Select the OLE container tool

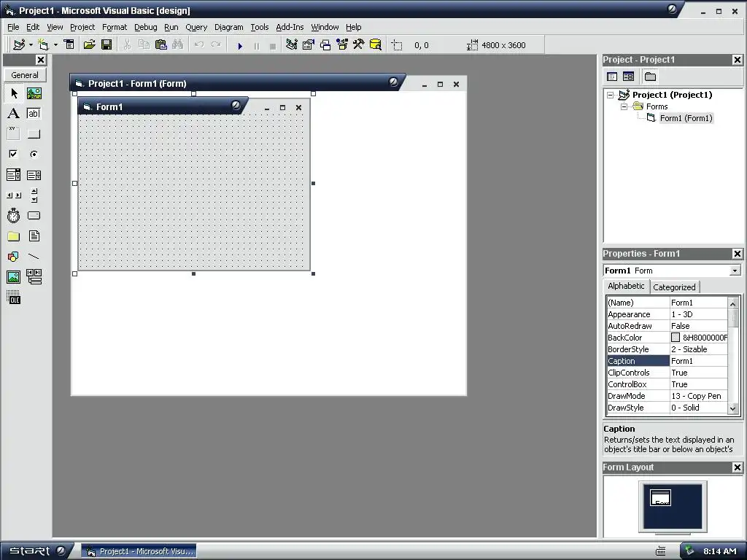pyautogui.click(x=14, y=297)
